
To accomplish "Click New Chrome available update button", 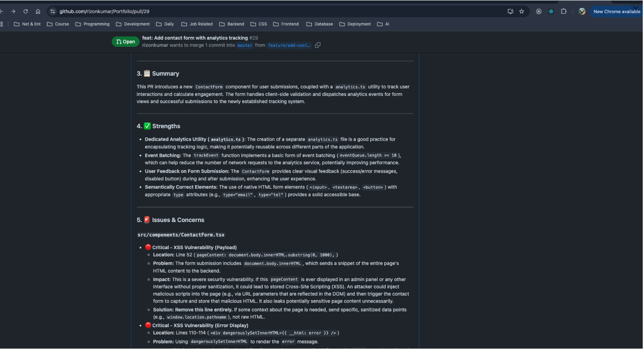I will pyautogui.click(x=617, y=11).
